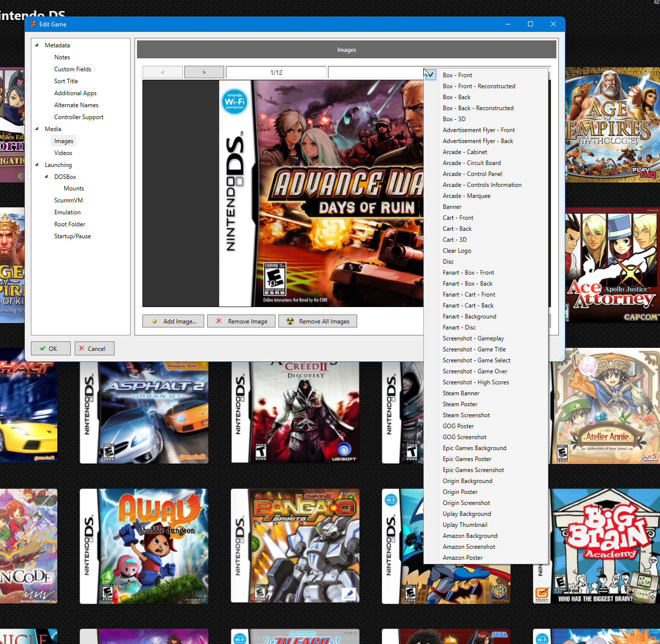Click the yellow star icon on Add Image button
The width and height of the screenshot is (660, 644).
pos(154,322)
